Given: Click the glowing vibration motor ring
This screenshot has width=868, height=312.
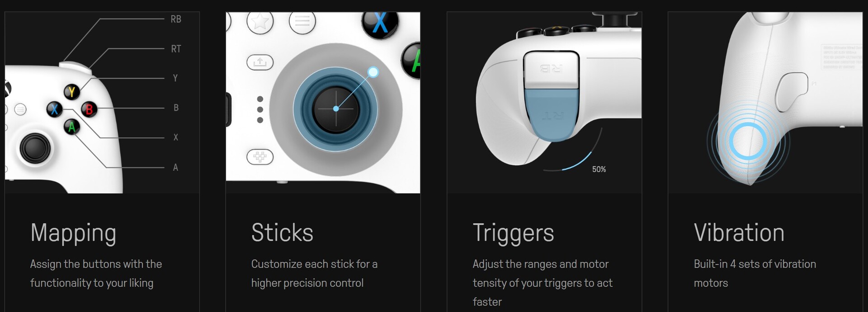Looking at the screenshot, I should point(748,141).
